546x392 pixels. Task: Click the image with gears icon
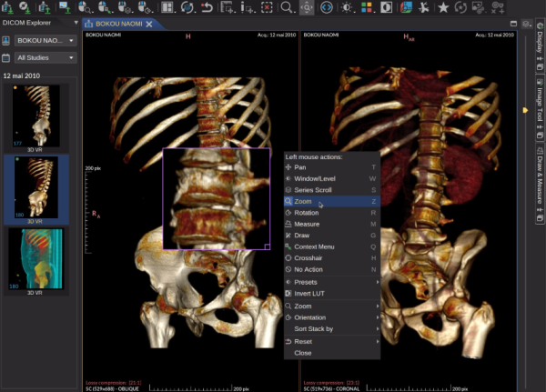tap(479, 7)
